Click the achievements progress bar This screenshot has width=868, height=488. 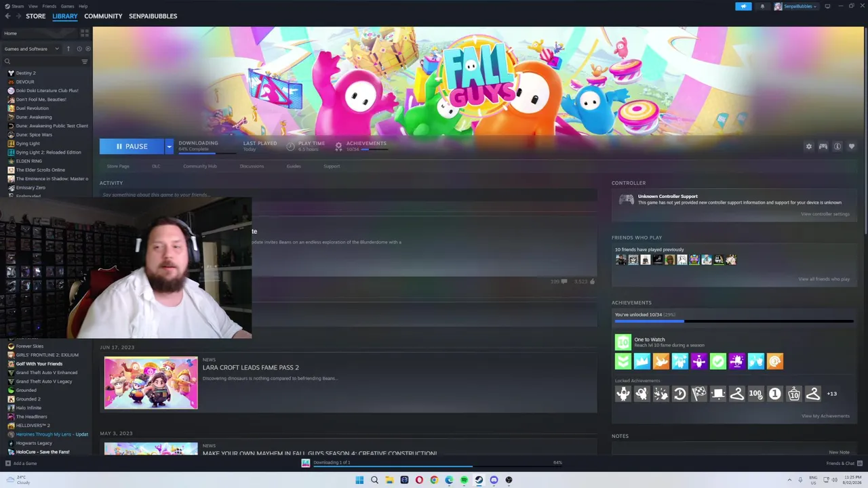click(x=734, y=321)
